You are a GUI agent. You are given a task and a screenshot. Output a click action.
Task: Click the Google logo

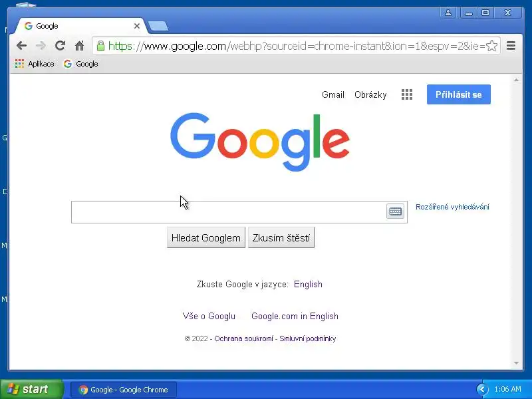coord(260,142)
